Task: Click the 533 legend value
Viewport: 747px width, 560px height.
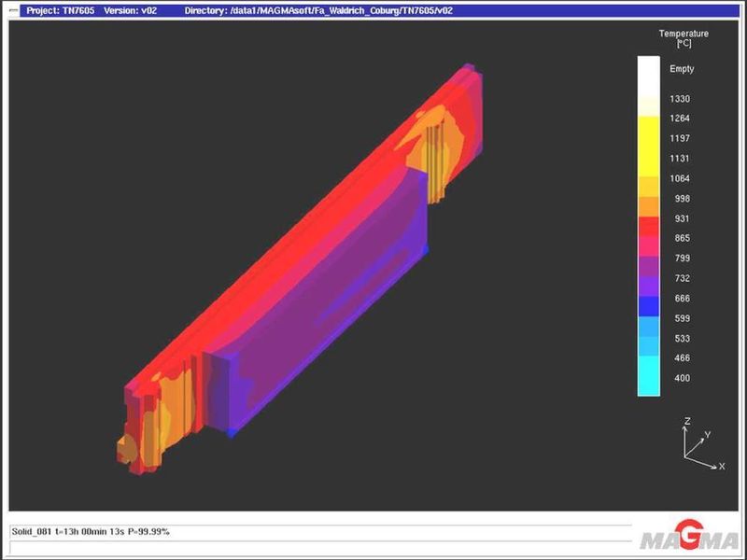Action: point(683,339)
